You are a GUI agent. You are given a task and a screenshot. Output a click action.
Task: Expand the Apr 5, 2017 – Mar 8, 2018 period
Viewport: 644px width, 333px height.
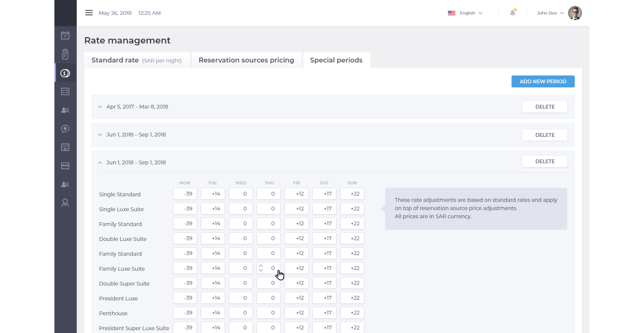click(x=100, y=107)
